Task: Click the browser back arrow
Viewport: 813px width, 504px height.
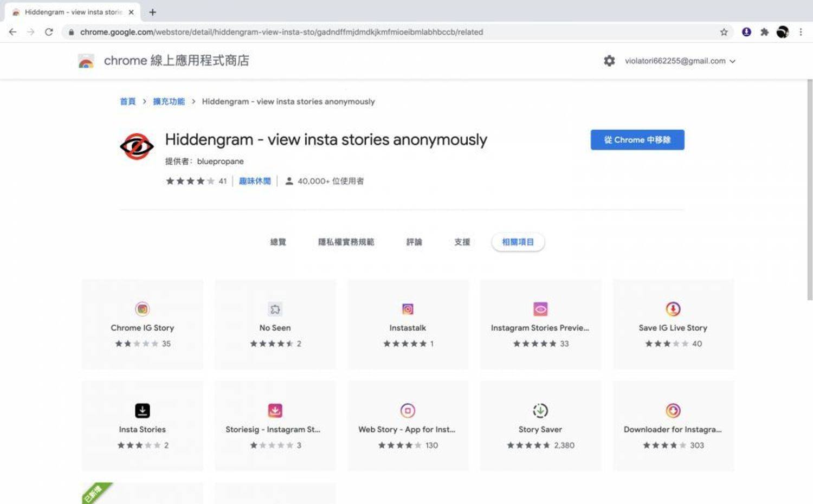Action: (12, 32)
